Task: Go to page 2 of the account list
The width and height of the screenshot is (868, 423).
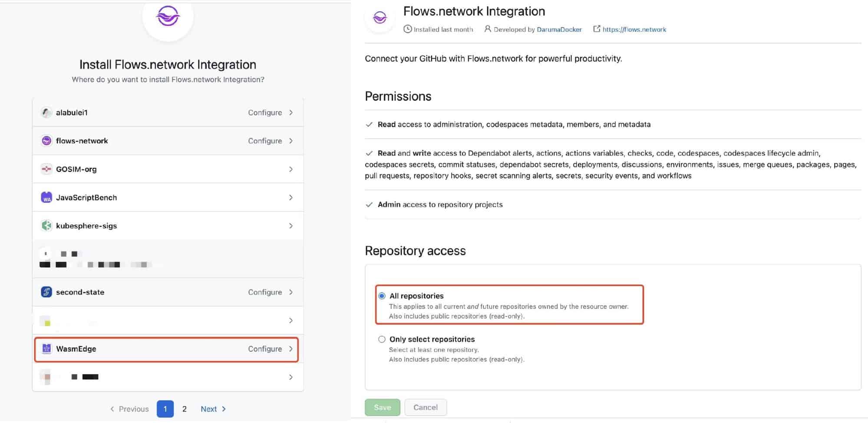Action: pos(185,409)
